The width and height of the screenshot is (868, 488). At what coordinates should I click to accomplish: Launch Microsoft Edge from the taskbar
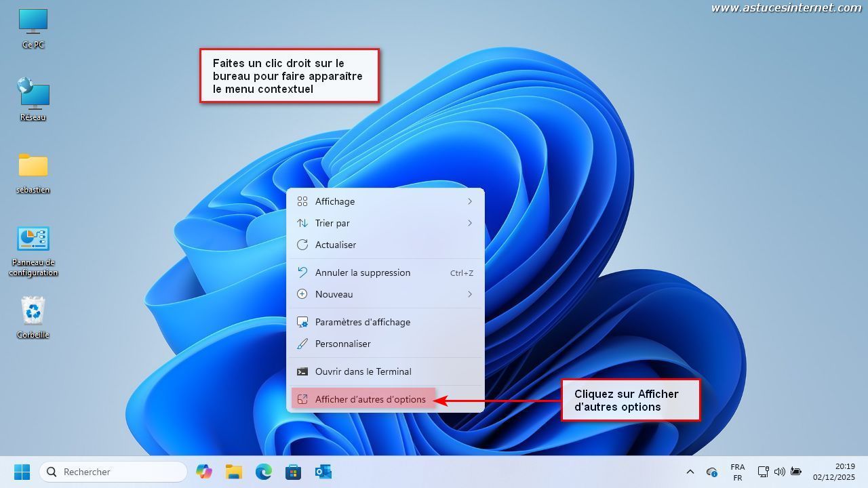(264, 472)
